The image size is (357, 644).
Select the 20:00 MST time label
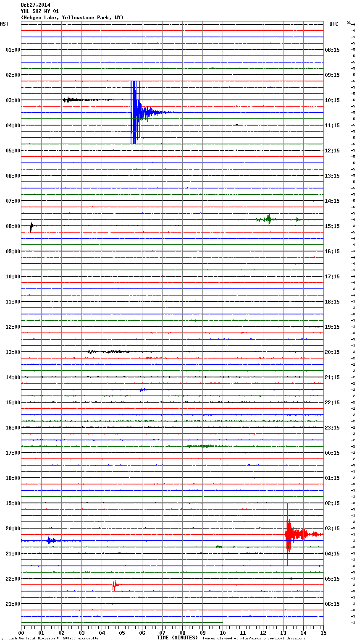pyautogui.click(x=13, y=529)
